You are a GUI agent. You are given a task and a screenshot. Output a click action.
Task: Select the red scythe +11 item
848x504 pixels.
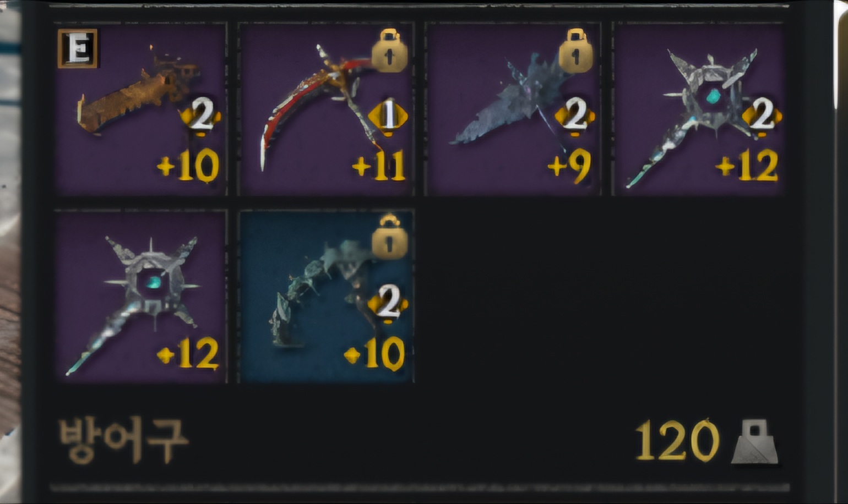pyautogui.click(x=327, y=109)
